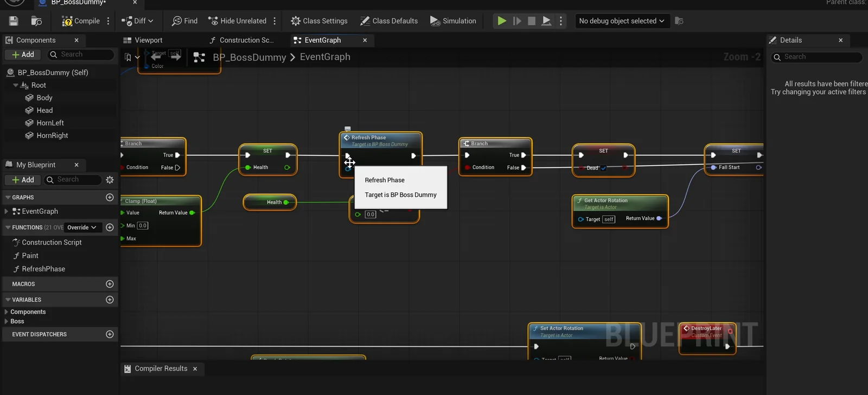
Task: Toggle Hide Unrelated nodes
Action: click(x=238, y=21)
